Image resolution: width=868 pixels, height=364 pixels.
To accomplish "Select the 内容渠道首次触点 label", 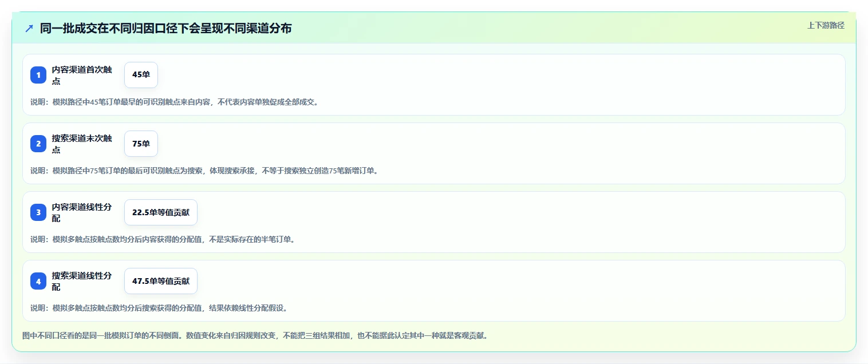I will click(x=82, y=75).
